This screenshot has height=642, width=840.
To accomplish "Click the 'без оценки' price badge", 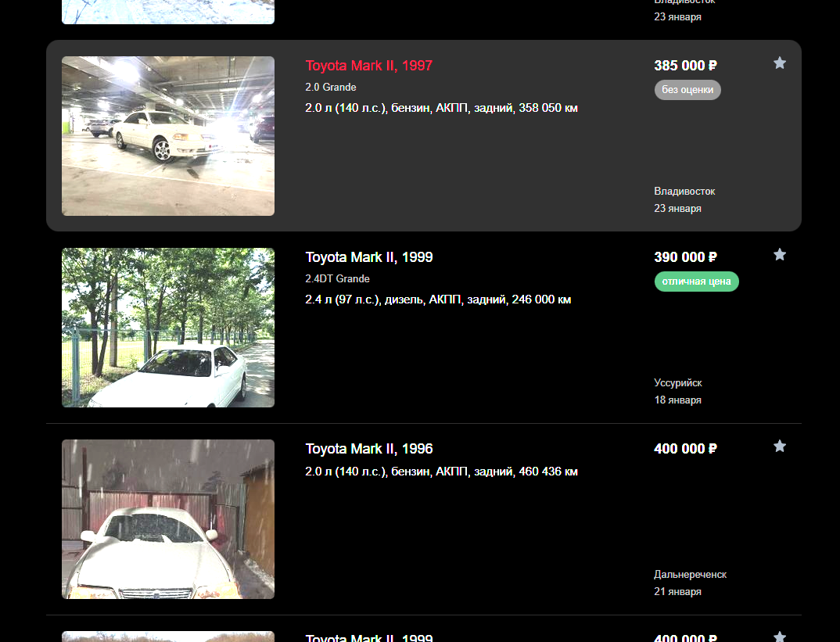I will tap(687, 90).
